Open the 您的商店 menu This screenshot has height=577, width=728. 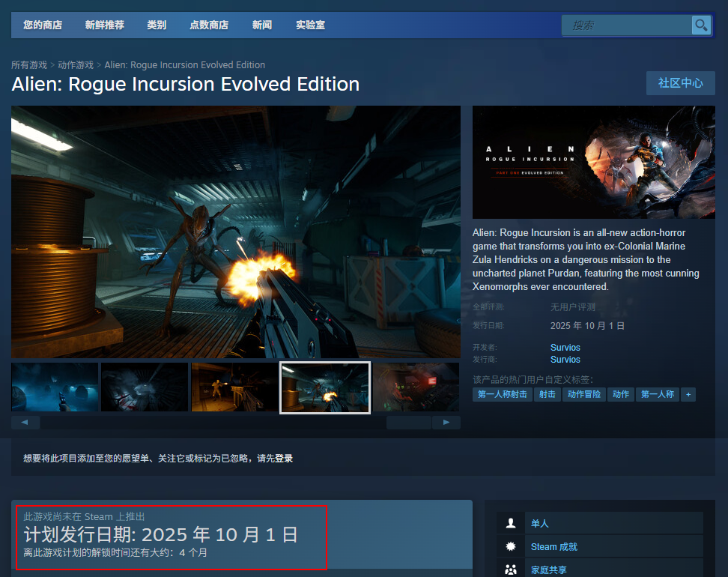tap(43, 25)
